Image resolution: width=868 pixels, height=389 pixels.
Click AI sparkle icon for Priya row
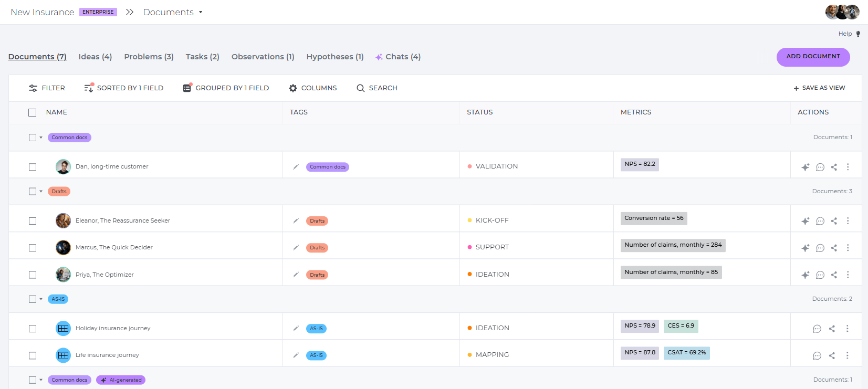click(x=806, y=275)
